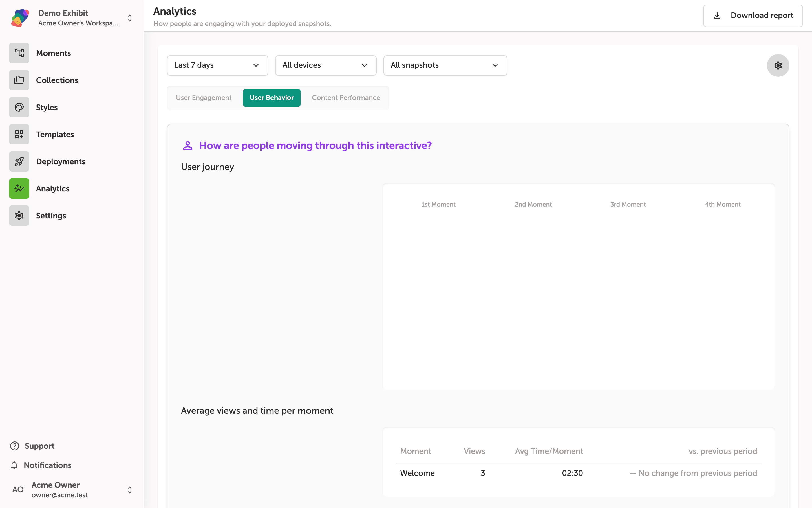This screenshot has width=812, height=508.
Task: Click the vs. previous period header
Action: click(x=723, y=451)
